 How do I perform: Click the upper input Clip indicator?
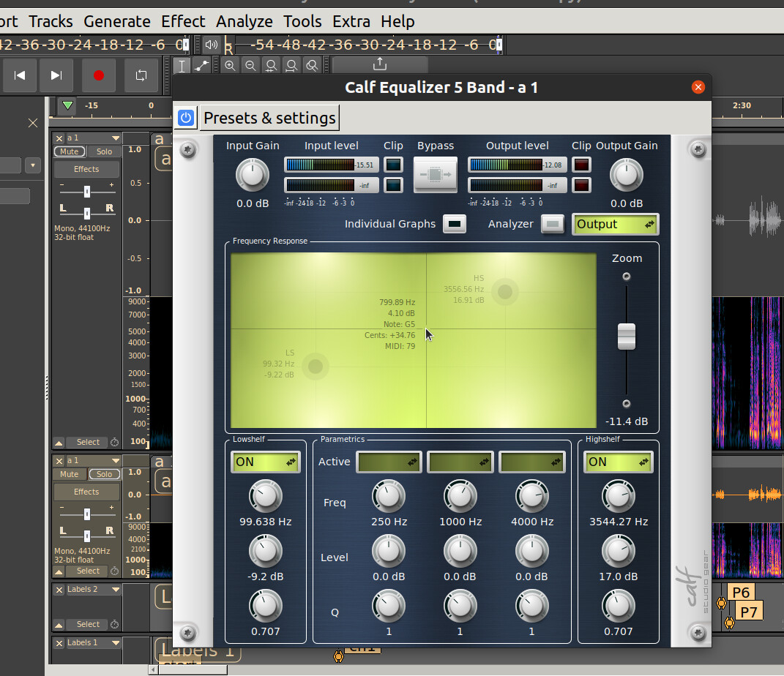(394, 165)
